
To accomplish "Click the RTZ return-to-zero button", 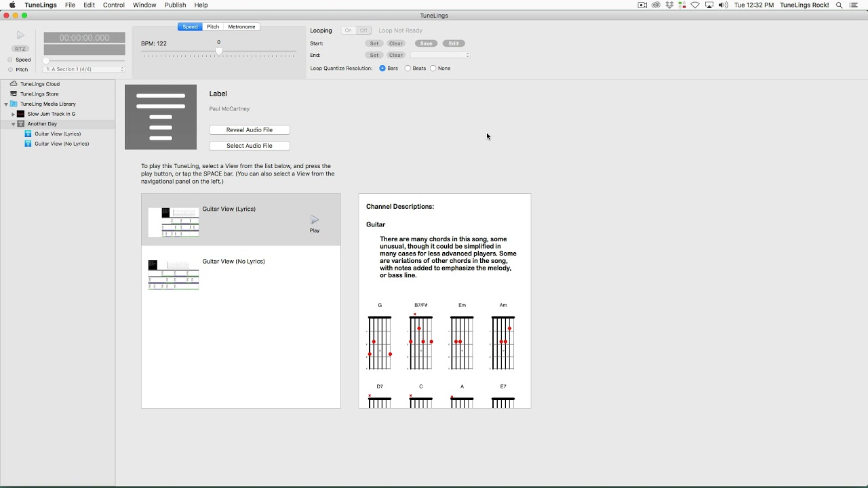I will [x=20, y=49].
